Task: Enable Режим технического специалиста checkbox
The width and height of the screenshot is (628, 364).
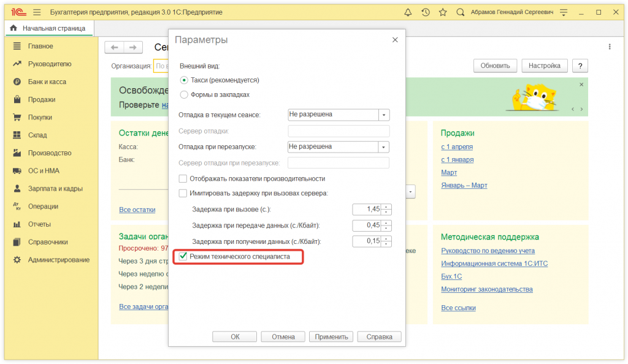Action: [183, 256]
